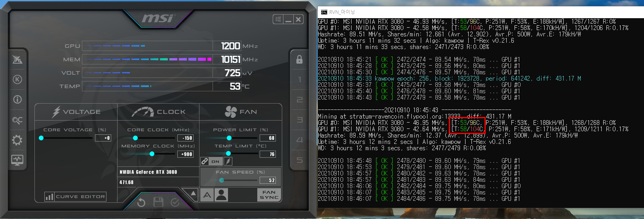Image resolution: width=644 pixels, height=219 pixels.
Task: Click the Fan Sync button
Action: pos(269,195)
